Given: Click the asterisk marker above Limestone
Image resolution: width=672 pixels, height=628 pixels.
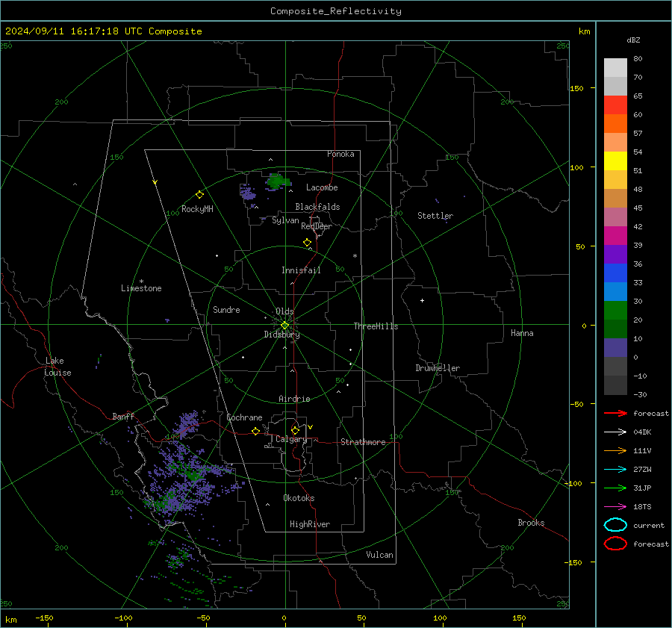Looking at the screenshot, I should tap(141, 282).
